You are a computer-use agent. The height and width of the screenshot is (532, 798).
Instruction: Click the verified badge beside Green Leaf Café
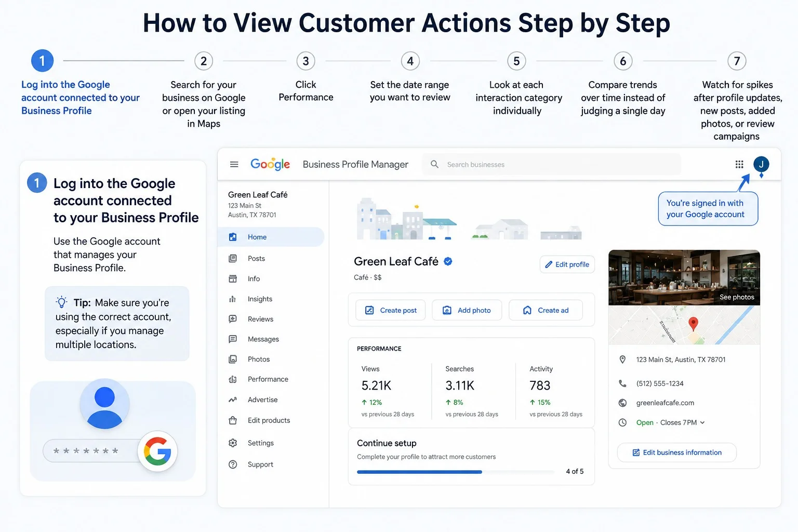point(448,261)
